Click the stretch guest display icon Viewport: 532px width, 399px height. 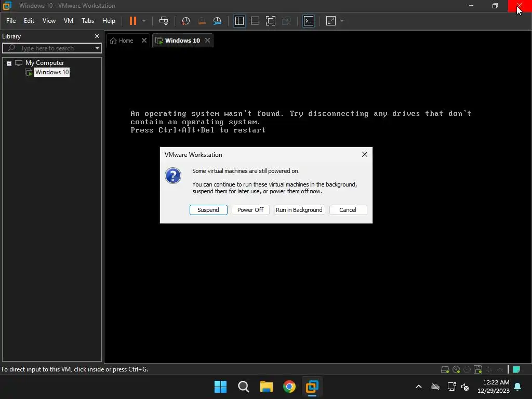(x=331, y=21)
